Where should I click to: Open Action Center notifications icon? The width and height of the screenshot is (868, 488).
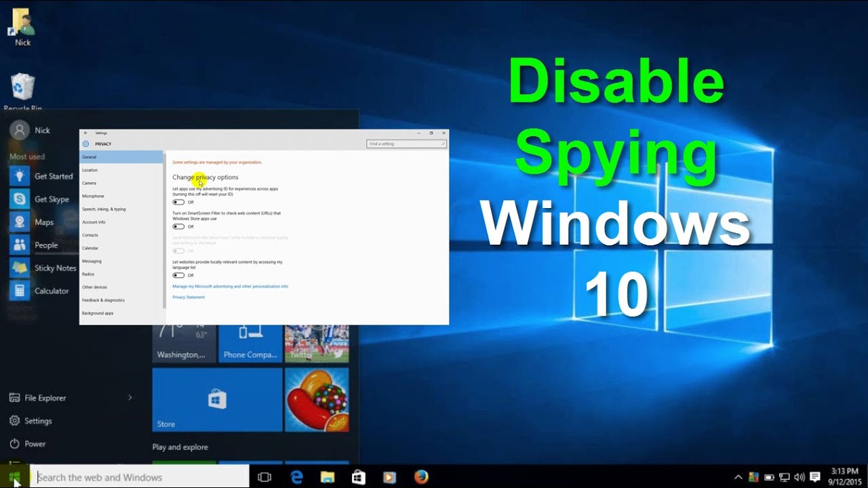coord(815,477)
